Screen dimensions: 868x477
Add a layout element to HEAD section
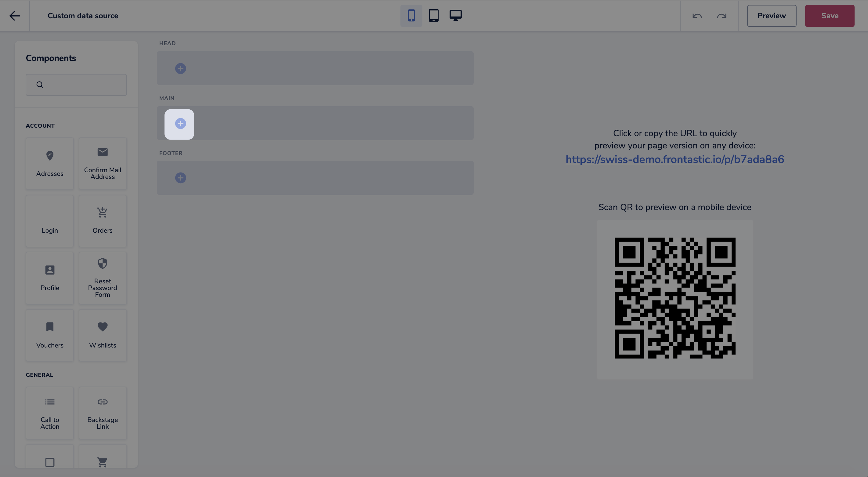pyautogui.click(x=181, y=69)
